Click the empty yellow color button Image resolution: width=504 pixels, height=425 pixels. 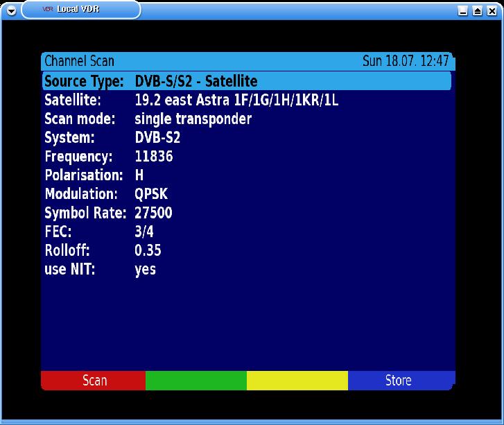coord(297,380)
